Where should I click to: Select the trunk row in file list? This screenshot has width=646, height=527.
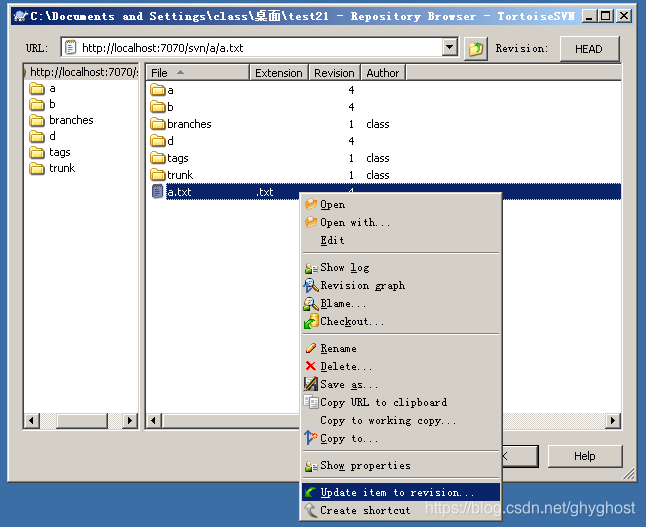(x=383, y=175)
